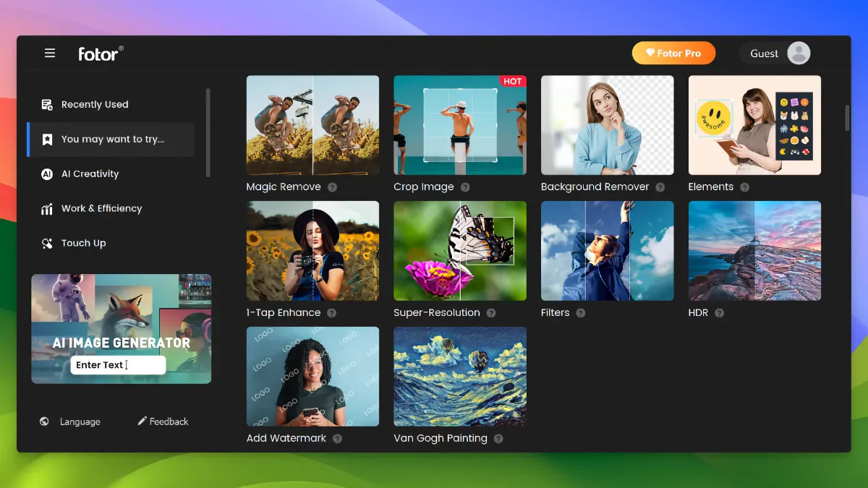Click the help icon beside Magic Remove
Viewport: 868px width, 488px height.
[332, 187]
